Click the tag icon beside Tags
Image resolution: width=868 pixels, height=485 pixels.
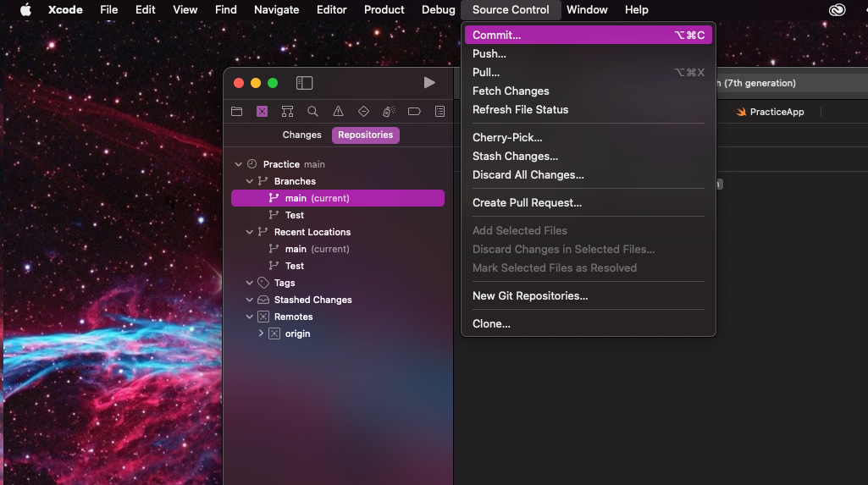pyautogui.click(x=263, y=283)
